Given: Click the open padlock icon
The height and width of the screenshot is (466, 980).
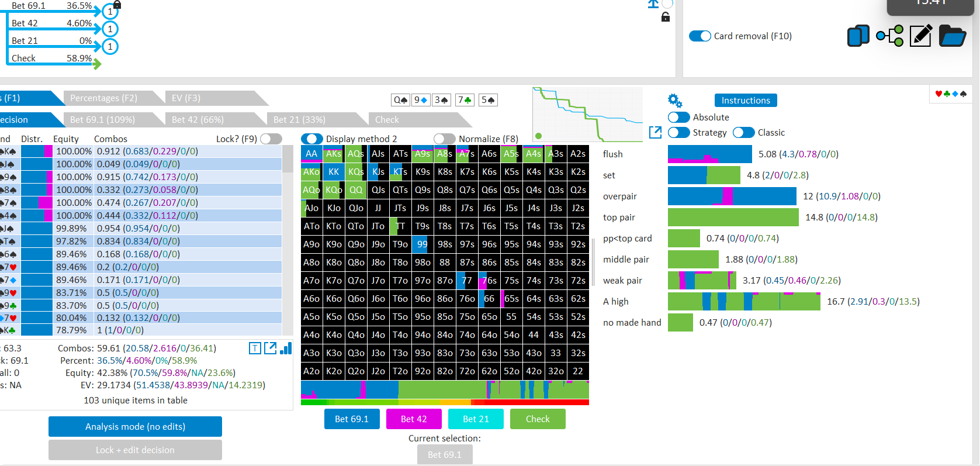Looking at the screenshot, I should click(x=665, y=17).
